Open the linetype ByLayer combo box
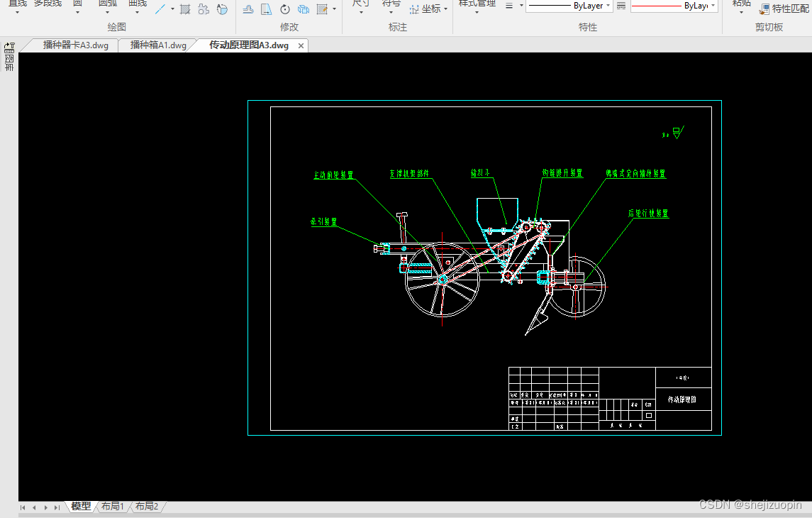The height and width of the screenshot is (518, 812). (569, 6)
